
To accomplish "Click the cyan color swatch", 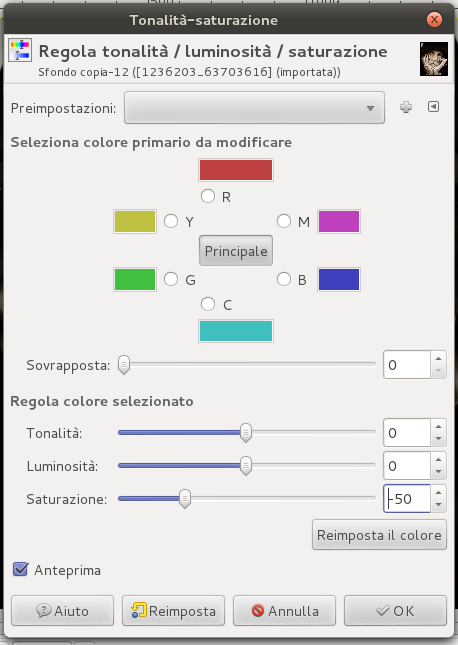I will (236, 331).
